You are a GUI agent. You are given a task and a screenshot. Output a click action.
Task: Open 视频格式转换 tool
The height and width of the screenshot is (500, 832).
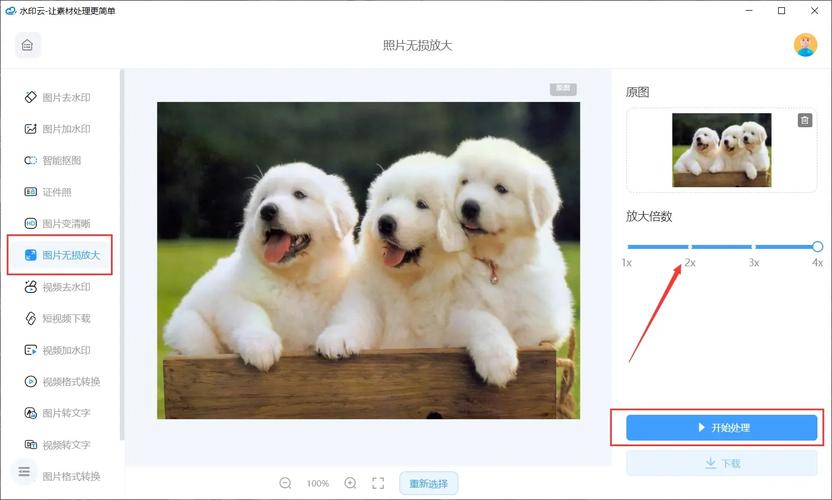point(62,382)
